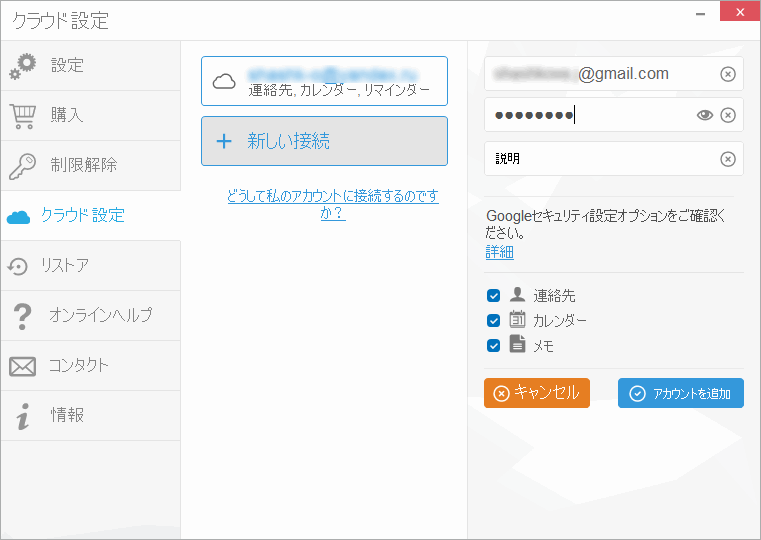The image size is (761, 540).
Task: Click the shopping cart icon
Action: (x=23, y=117)
